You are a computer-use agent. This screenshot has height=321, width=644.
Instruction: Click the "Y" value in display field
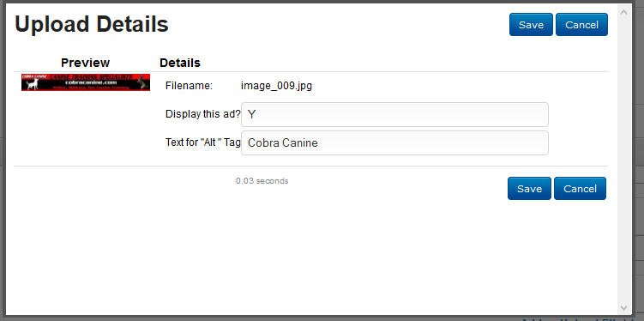[252, 115]
